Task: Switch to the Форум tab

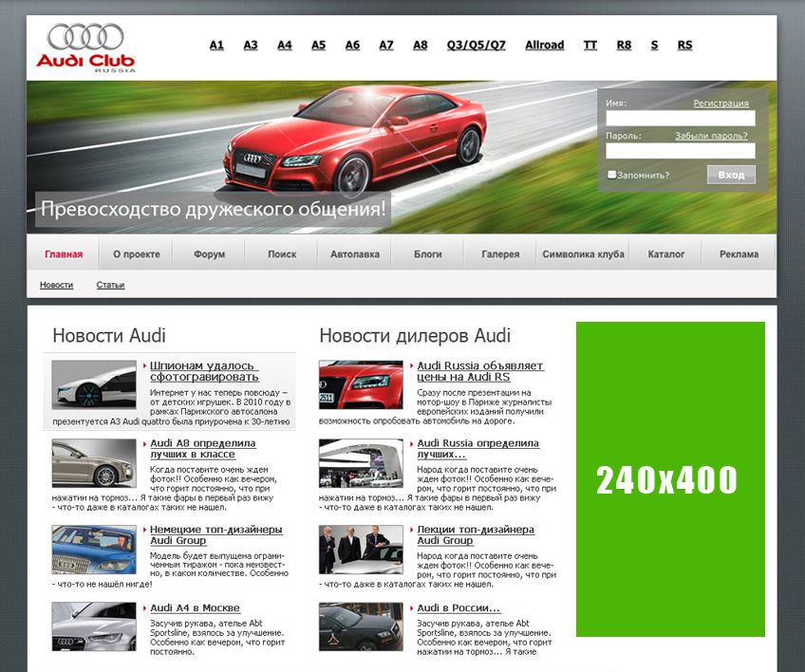Action: coord(209,254)
